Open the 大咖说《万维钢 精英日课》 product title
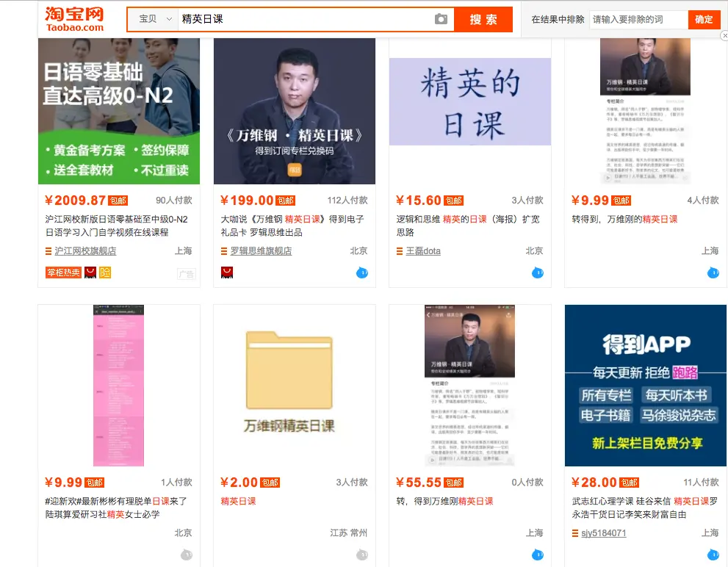This screenshot has width=728, height=567. tap(292, 225)
